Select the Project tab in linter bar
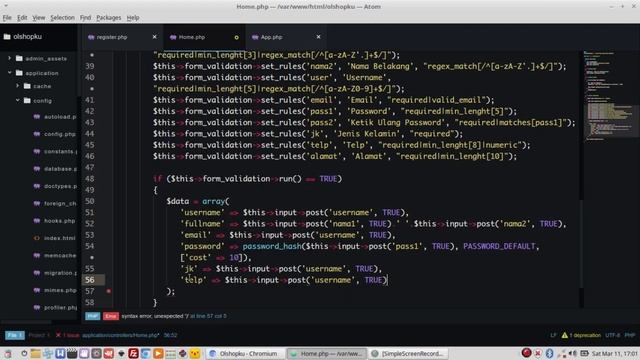The width and height of the screenshot is (640, 360). click(39, 335)
